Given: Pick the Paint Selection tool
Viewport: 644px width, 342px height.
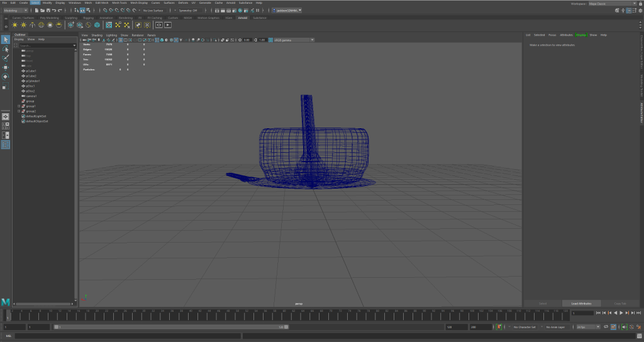Looking at the screenshot, I should (x=6, y=58).
